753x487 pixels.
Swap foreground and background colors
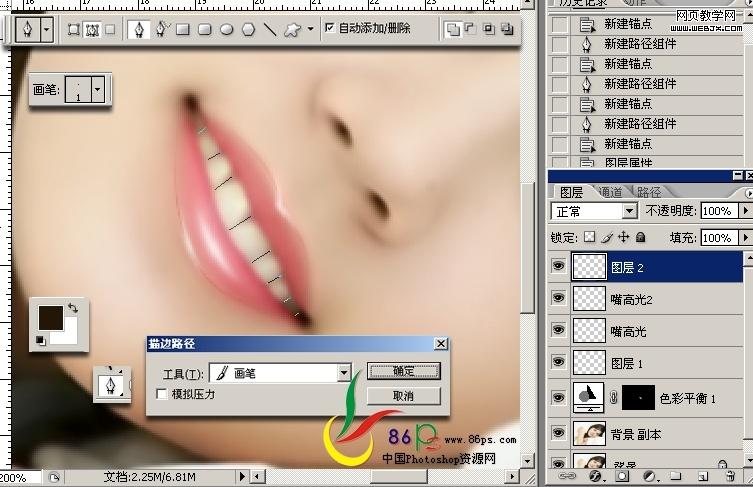tap(73, 308)
